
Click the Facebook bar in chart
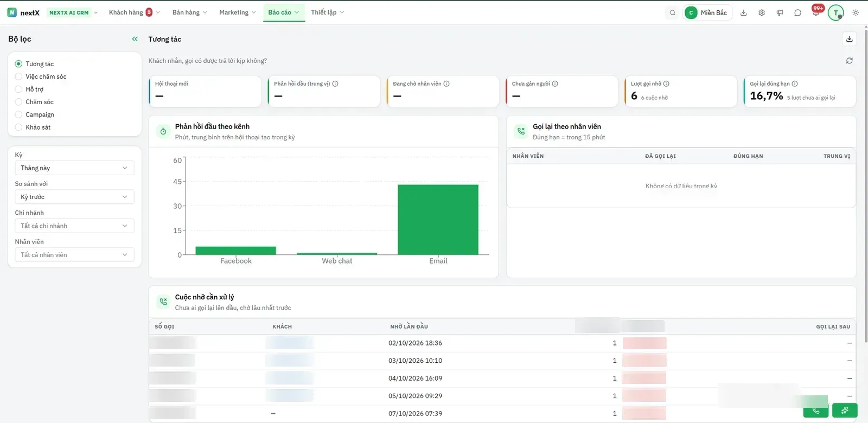point(236,251)
